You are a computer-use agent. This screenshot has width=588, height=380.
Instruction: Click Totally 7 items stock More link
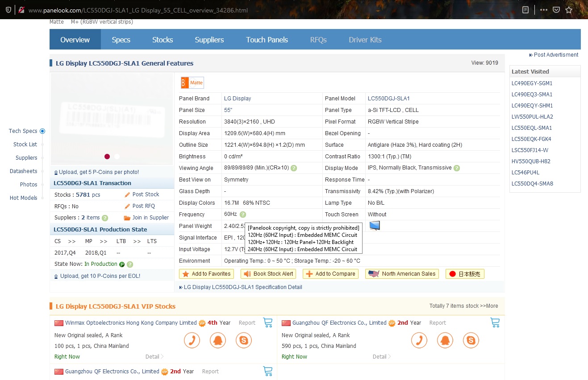pyautogui.click(x=463, y=306)
